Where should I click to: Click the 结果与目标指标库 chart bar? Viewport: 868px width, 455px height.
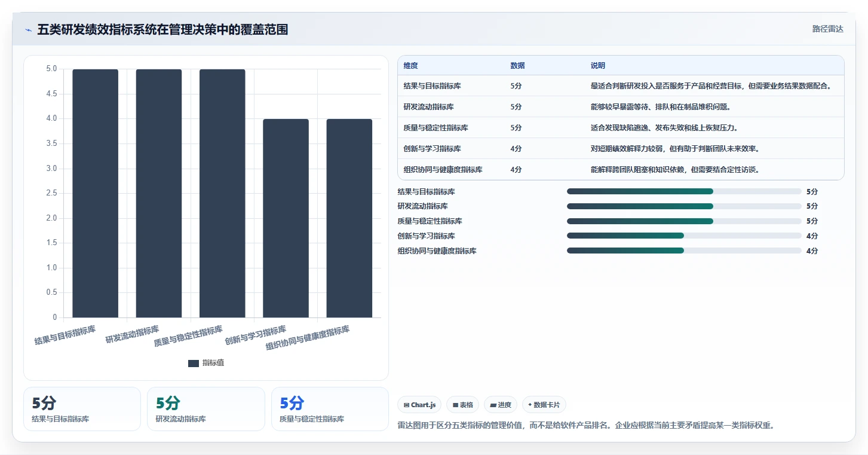[x=96, y=193]
